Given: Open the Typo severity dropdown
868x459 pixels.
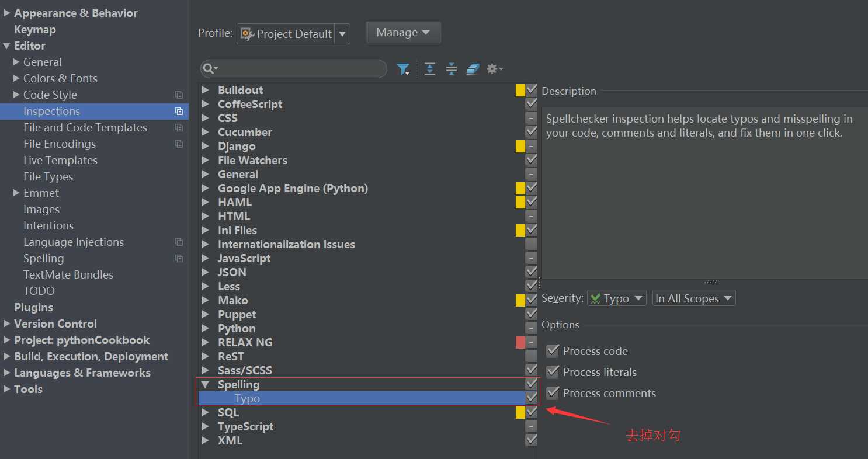Looking at the screenshot, I should click(x=616, y=298).
